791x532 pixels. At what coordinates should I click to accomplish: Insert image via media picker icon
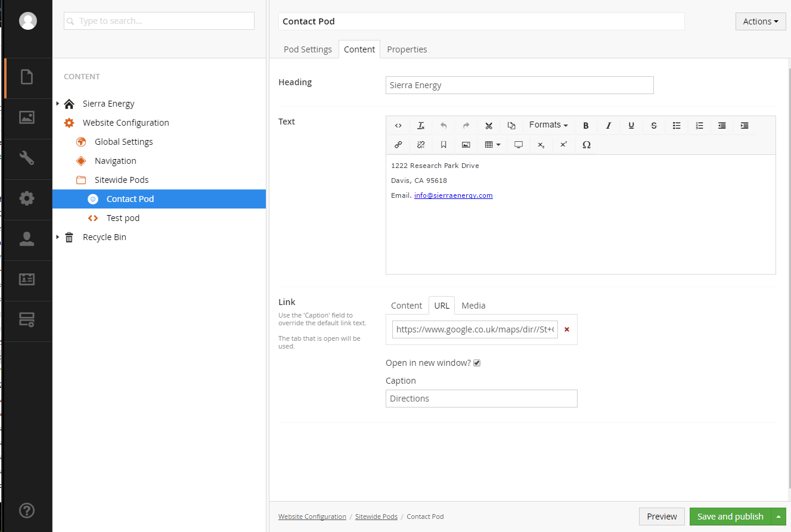(466, 145)
